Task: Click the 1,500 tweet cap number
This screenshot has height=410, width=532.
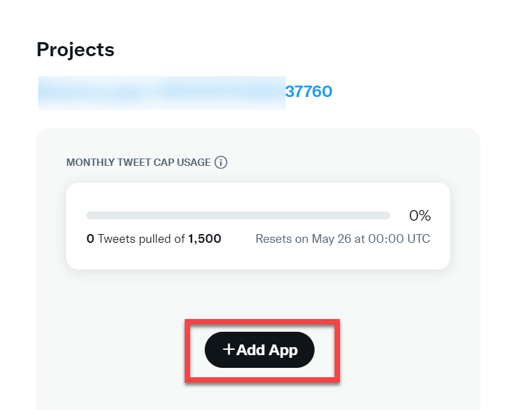Action: point(205,239)
